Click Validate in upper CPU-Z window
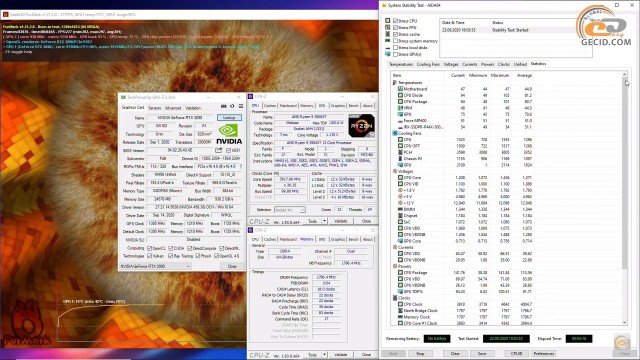 [340, 221]
